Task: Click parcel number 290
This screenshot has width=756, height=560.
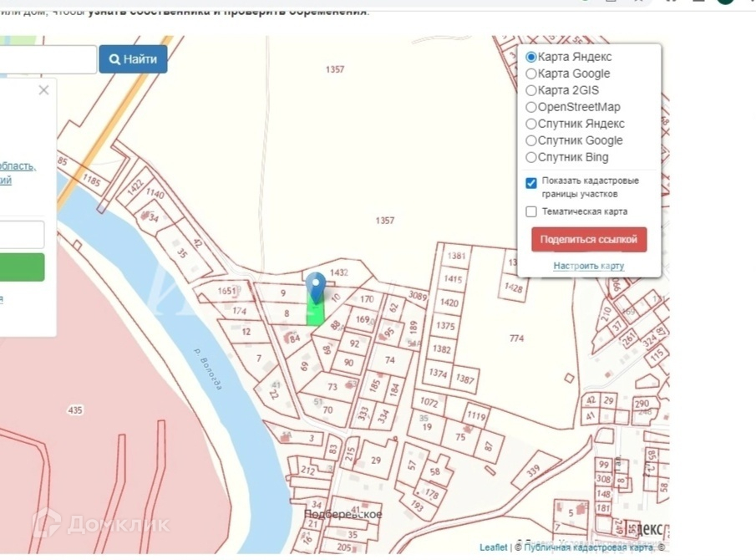Action: (x=642, y=404)
